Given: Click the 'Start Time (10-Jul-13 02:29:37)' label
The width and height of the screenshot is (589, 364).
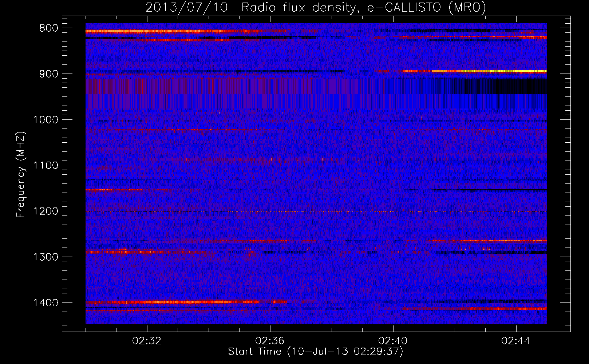Looking at the screenshot, I should pyautogui.click(x=316, y=352).
